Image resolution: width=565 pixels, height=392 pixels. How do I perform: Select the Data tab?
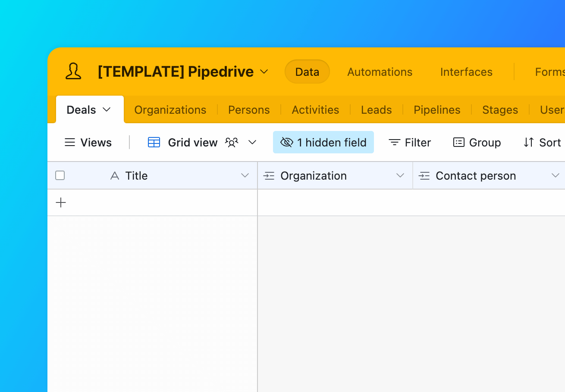307,72
